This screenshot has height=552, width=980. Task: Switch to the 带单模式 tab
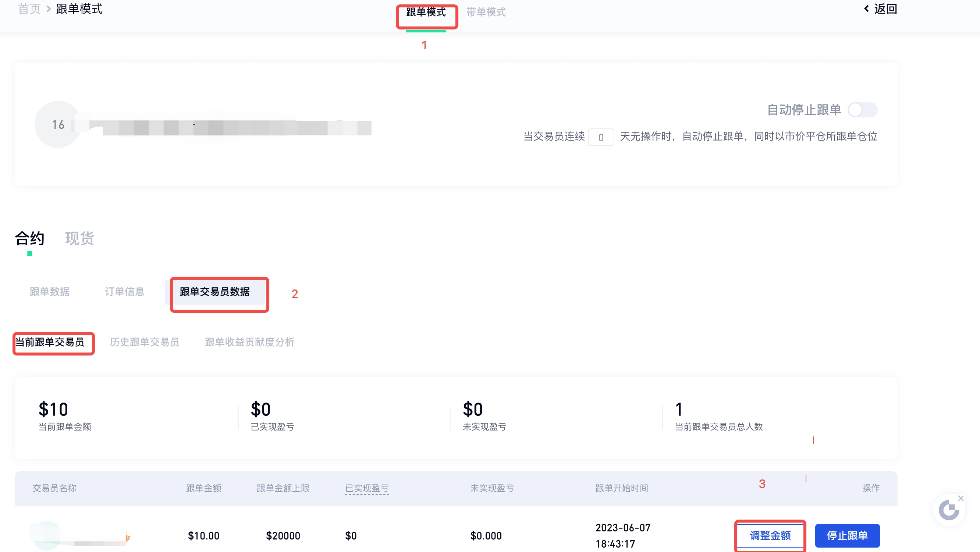[486, 12]
